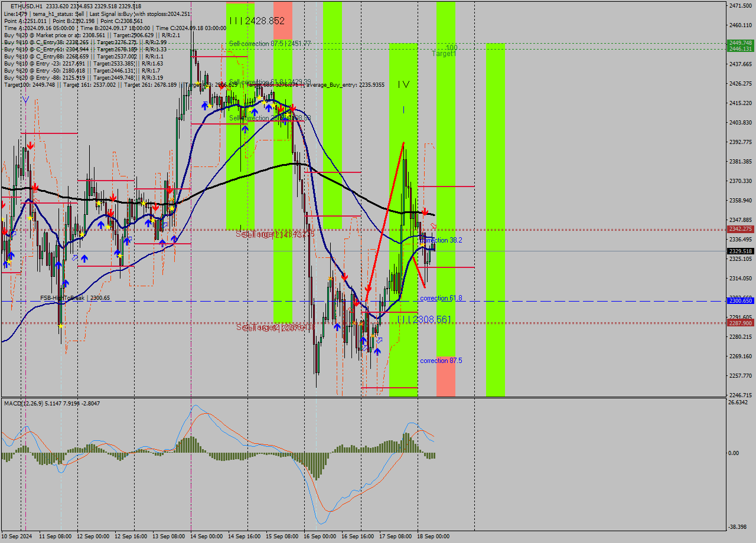Select the green 2449.748 target price tag
The image size is (756, 543).
pos(740,43)
